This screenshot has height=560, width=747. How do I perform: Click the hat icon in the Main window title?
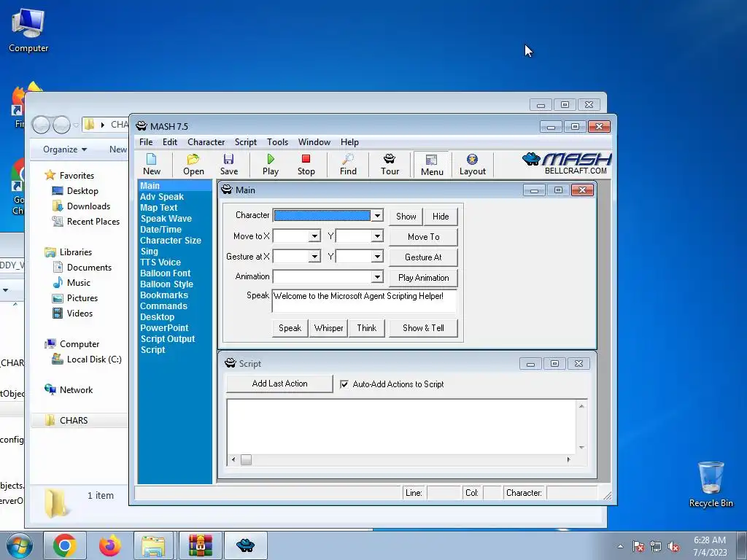click(x=227, y=190)
